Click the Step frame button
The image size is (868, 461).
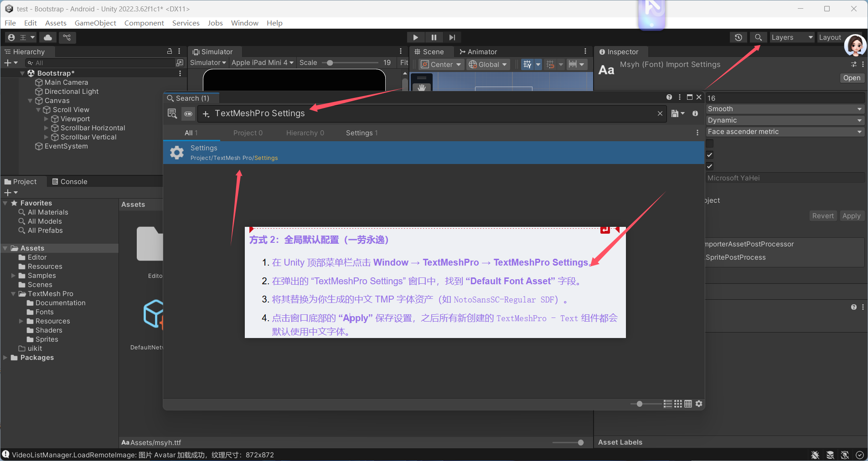(452, 37)
